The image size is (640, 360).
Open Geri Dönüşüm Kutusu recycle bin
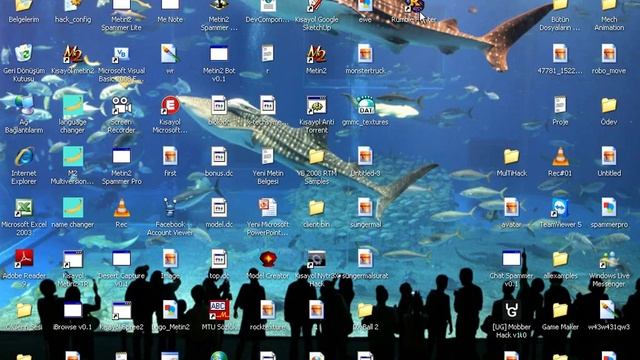[x=24, y=54]
